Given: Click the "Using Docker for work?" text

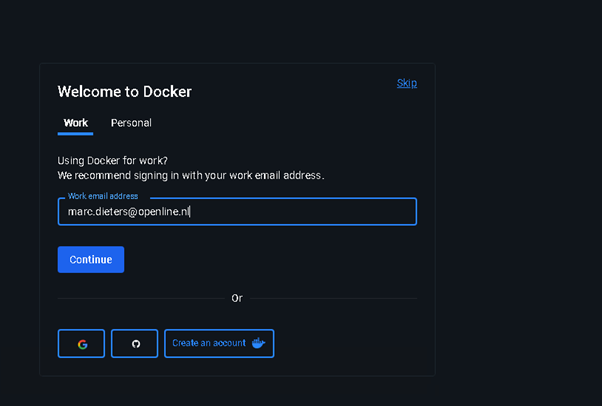Looking at the screenshot, I should click(112, 161).
